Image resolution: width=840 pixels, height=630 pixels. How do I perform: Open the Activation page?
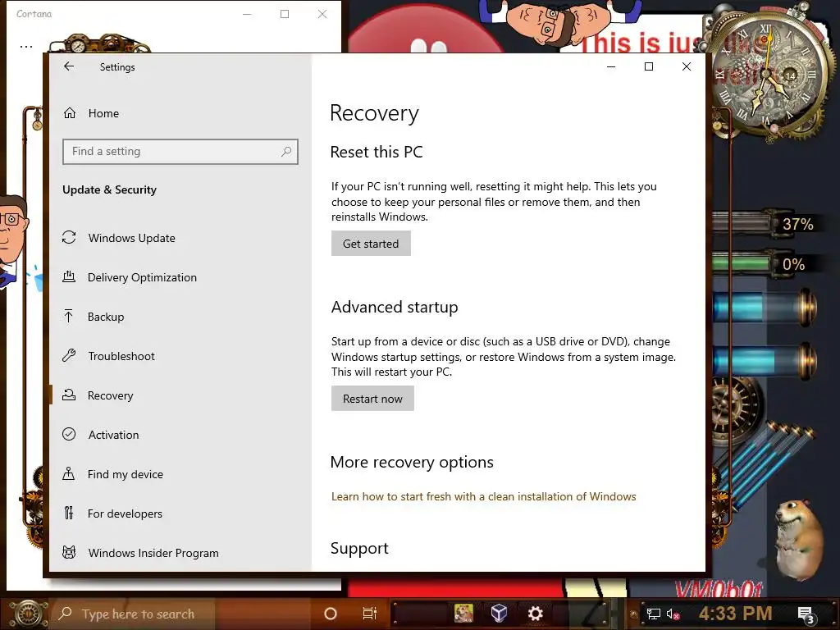180,435
